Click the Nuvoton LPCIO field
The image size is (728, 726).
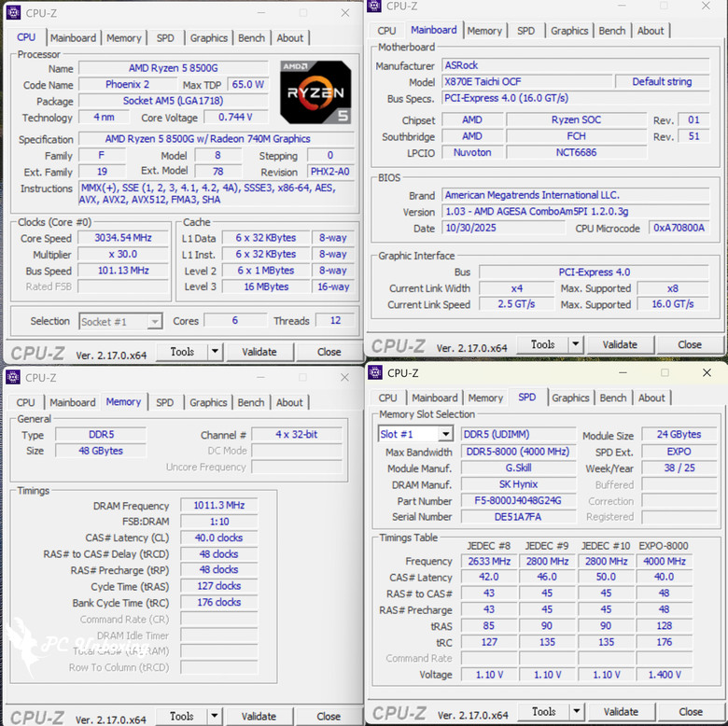(472, 152)
